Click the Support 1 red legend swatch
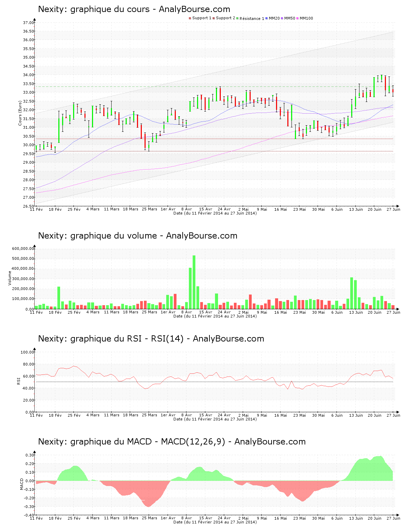412x532 pixels. tap(190, 18)
